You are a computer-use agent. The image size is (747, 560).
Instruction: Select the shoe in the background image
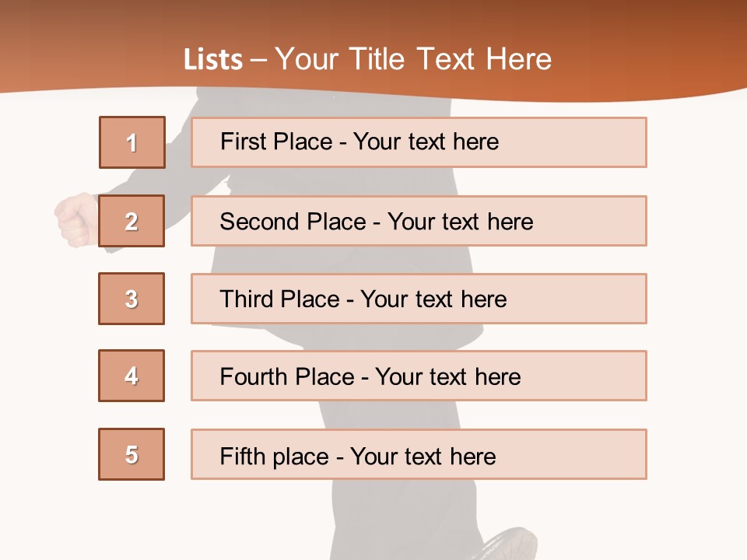tap(509, 544)
